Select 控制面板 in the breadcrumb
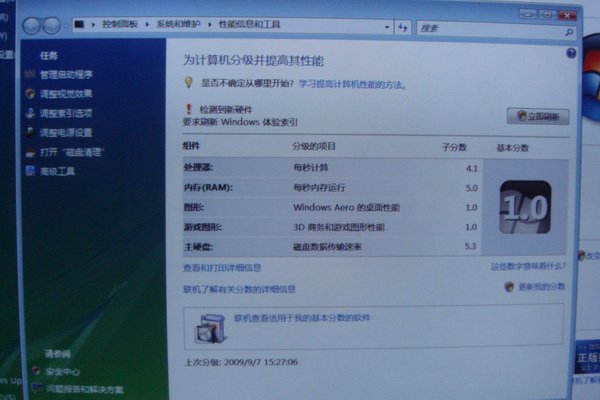The width and height of the screenshot is (600, 400). (x=120, y=24)
